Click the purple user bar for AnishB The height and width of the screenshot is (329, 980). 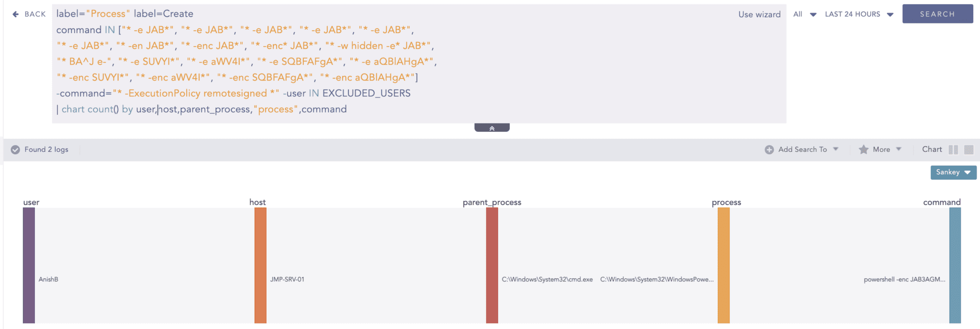pos(29,265)
